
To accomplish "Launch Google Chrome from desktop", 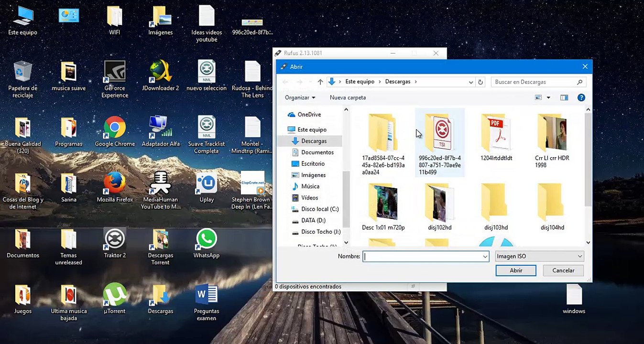I will point(115,132).
